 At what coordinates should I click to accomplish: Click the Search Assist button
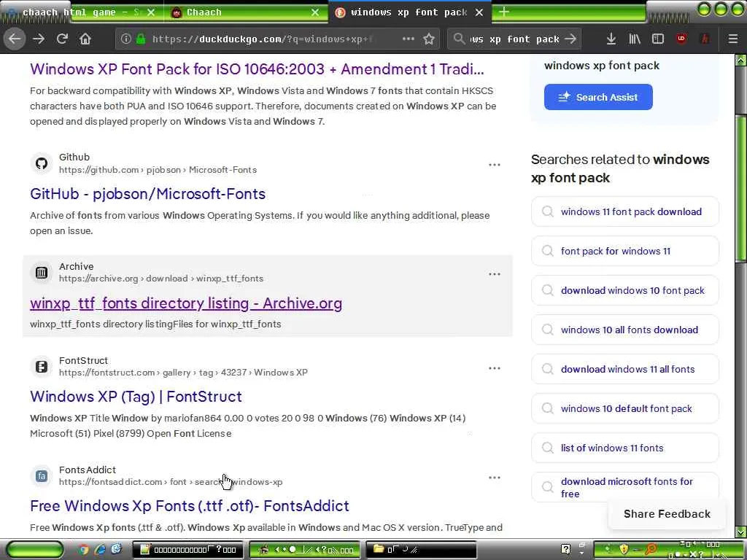click(x=598, y=97)
